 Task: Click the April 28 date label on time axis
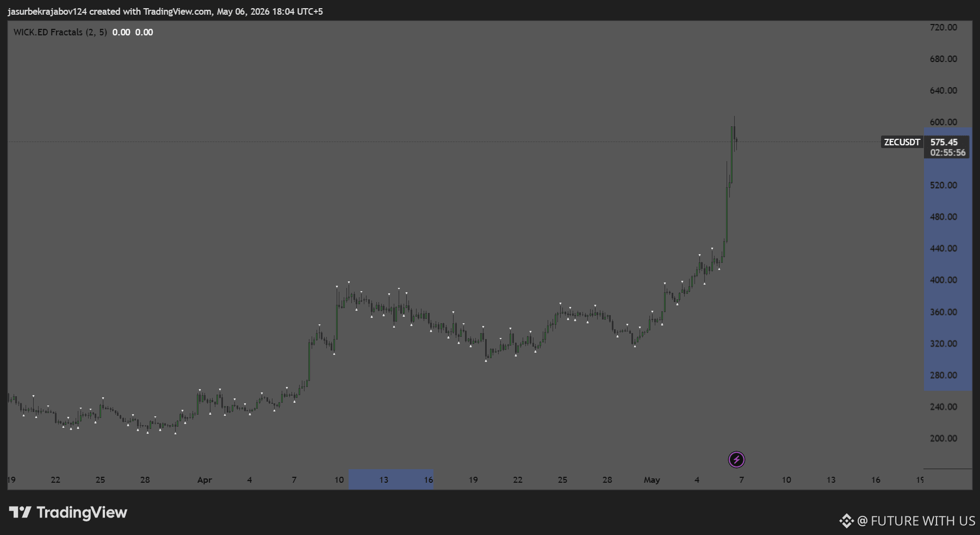coord(607,480)
